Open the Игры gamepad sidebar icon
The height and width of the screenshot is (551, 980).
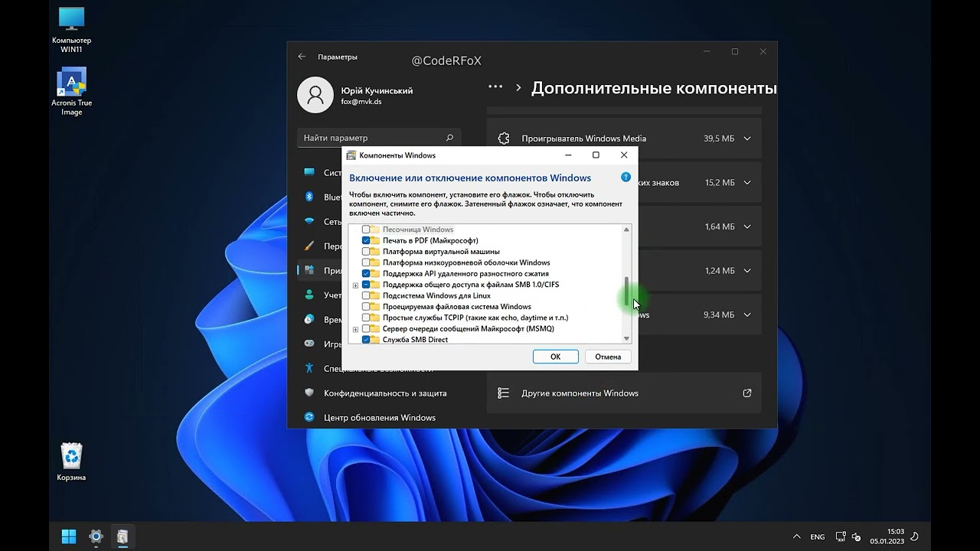coord(309,344)
